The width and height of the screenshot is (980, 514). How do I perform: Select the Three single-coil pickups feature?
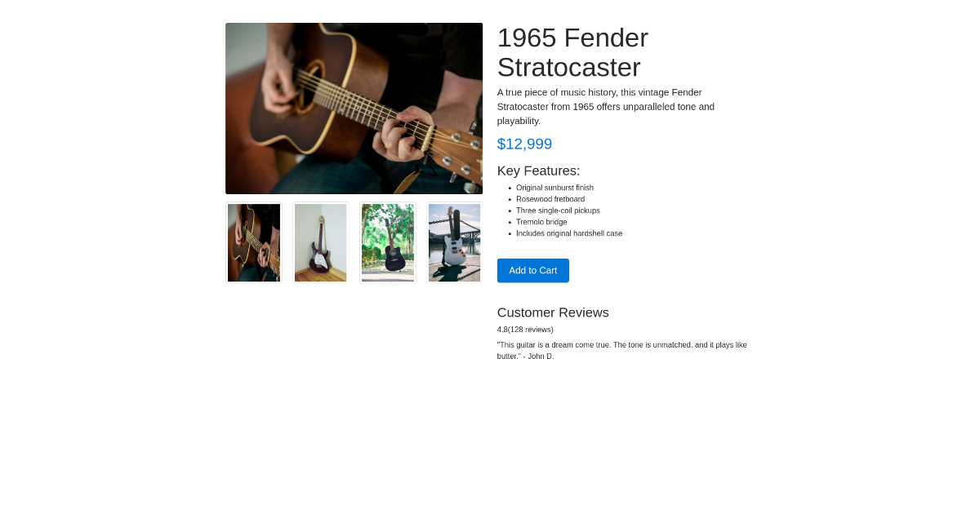558,210
